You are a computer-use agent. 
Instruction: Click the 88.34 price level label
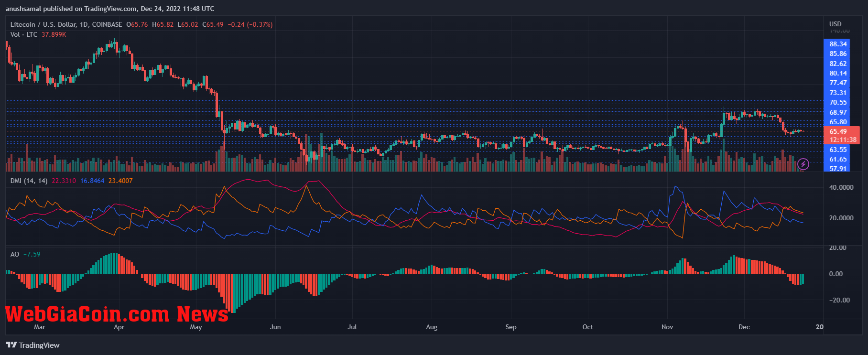pyautogui.click(x=838, y=44)
